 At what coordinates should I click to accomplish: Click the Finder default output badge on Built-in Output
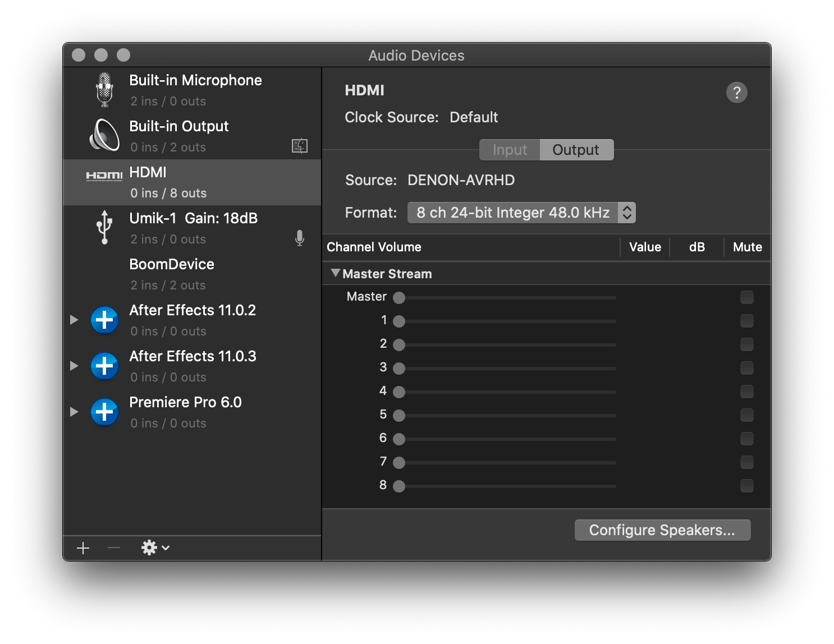pos(300,146)
